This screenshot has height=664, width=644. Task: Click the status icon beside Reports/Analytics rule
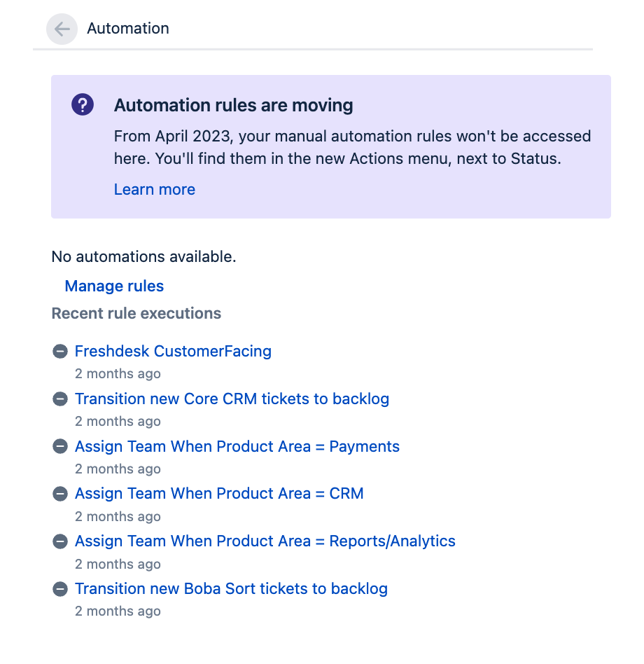click(x=59, y=541)
